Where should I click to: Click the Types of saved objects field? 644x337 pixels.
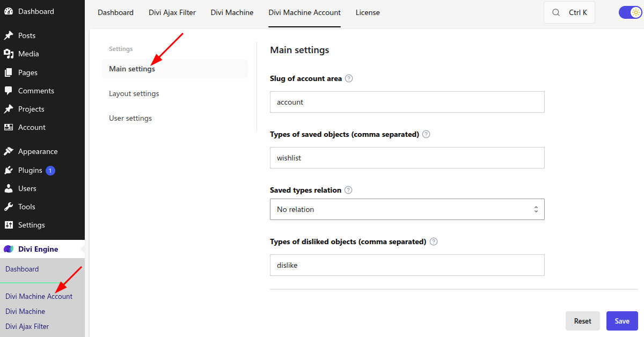click(x=407, y=158)
